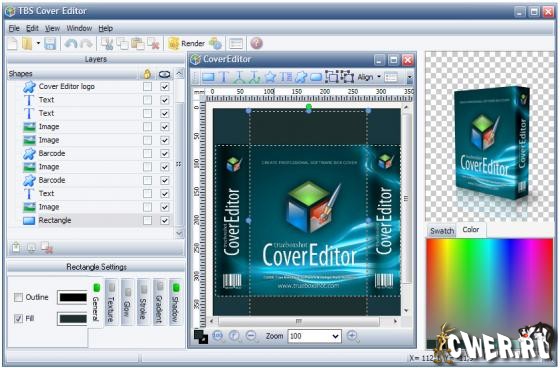Open the Glow vertical tab

click(127, 303)
